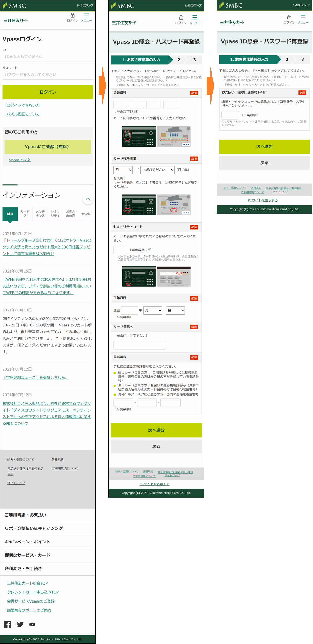
Task: Click the Vpassにご登録（無料） button
Action: coord(48,147)
